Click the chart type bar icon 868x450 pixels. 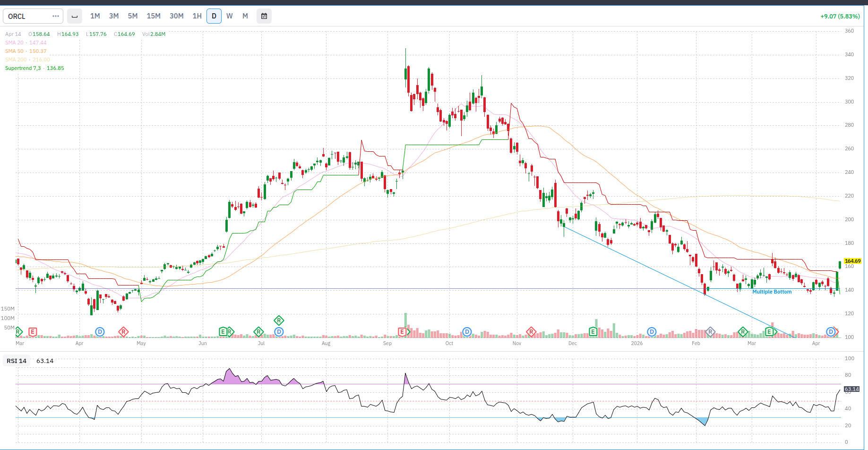74,16
